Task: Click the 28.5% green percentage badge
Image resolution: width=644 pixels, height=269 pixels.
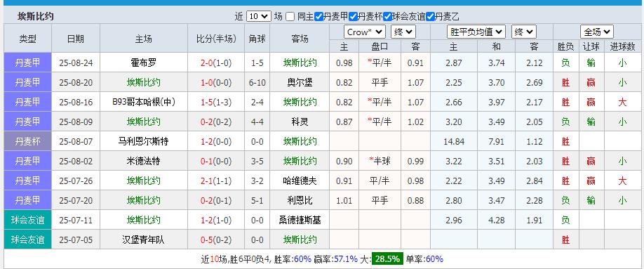Action: coord(388,258)
